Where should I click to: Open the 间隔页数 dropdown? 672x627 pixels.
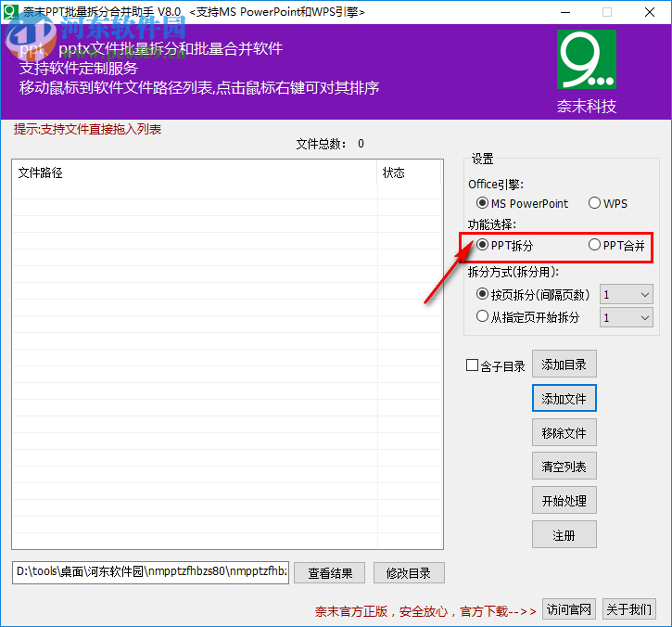point(627,295)
